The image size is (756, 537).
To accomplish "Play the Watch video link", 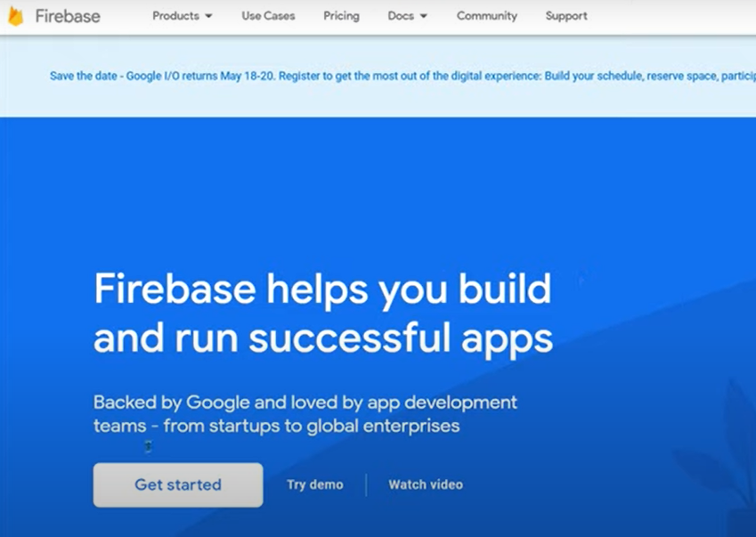I will [426, 484].
